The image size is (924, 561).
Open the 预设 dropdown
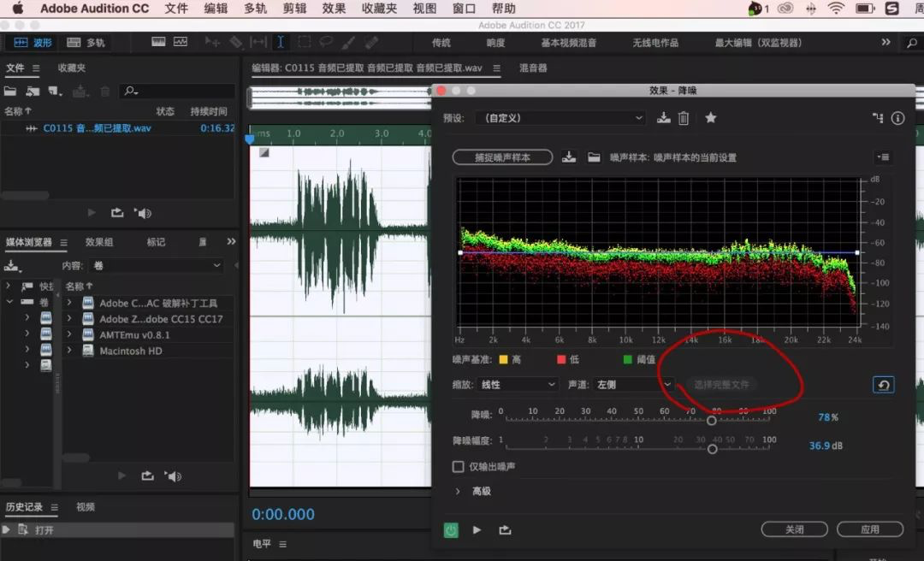click(x=560, y=118)
